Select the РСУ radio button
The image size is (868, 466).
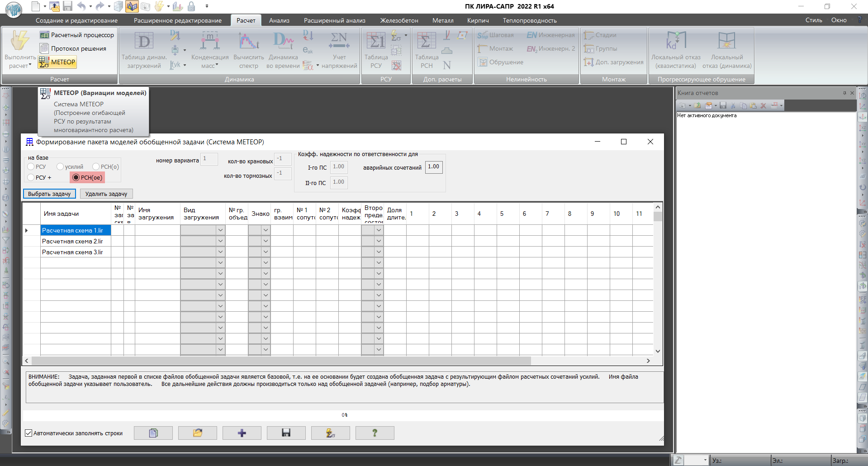click(x=31, y=166)
